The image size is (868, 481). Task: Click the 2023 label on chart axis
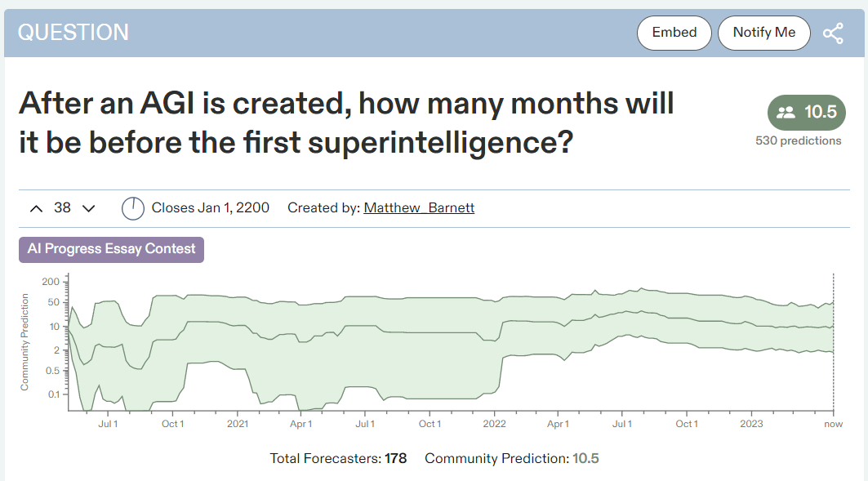[x=751, y=424]
